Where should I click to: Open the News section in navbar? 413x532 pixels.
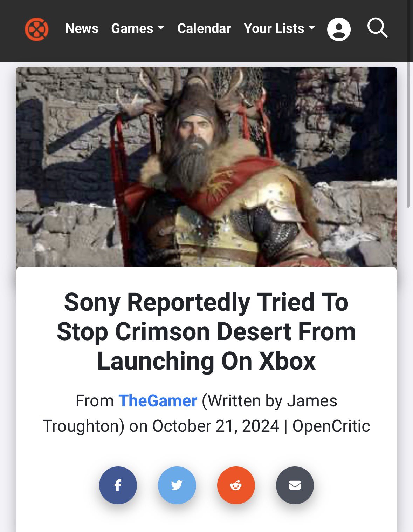pyautogui.click(x=82, y=28)
